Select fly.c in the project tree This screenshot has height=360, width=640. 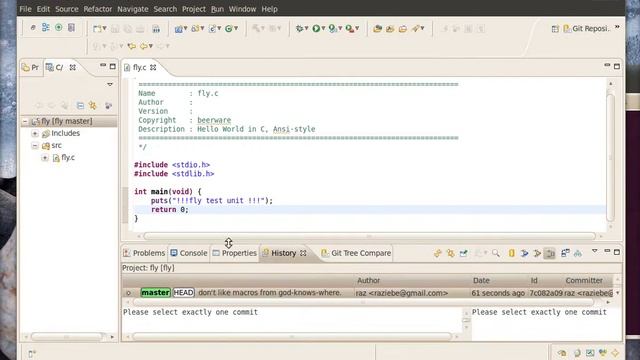point(68,158)
